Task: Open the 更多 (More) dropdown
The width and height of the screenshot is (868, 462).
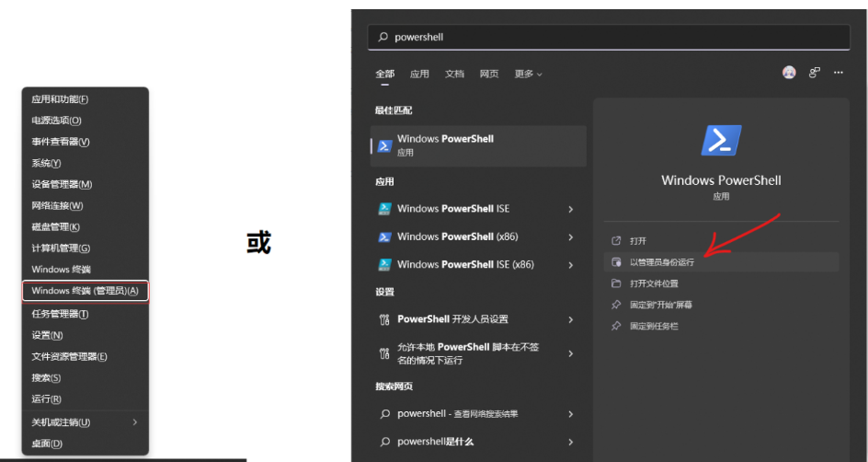Action: click(528, 74)
